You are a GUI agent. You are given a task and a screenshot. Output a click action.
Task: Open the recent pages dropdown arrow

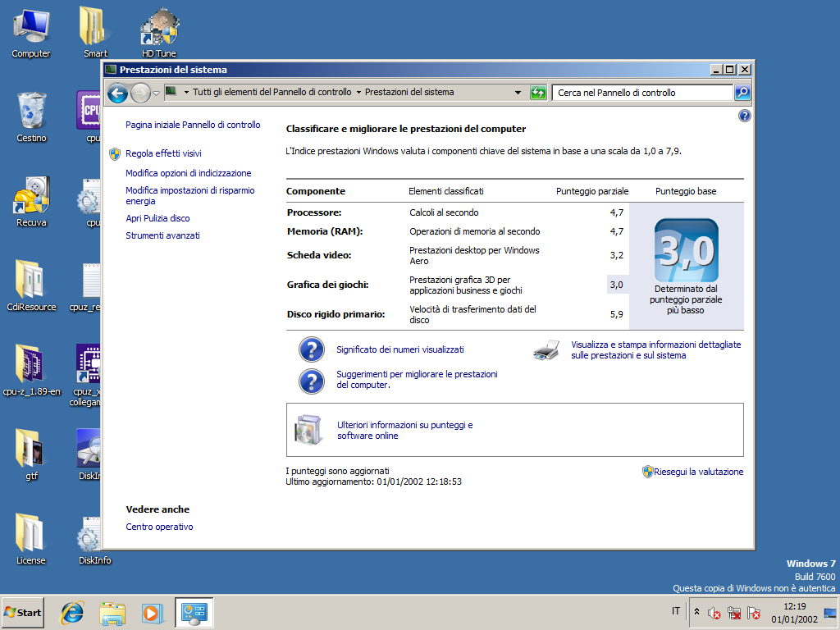(157, 93)
